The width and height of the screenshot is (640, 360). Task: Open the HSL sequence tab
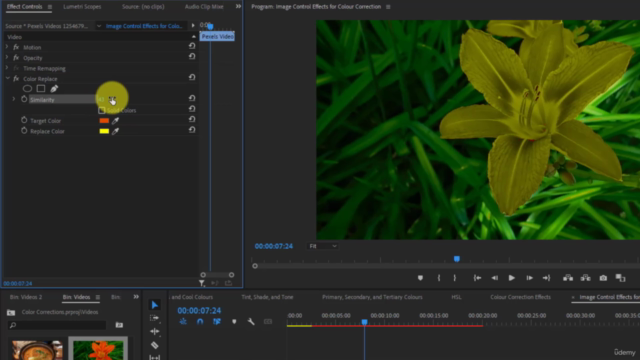coord(456,297)
